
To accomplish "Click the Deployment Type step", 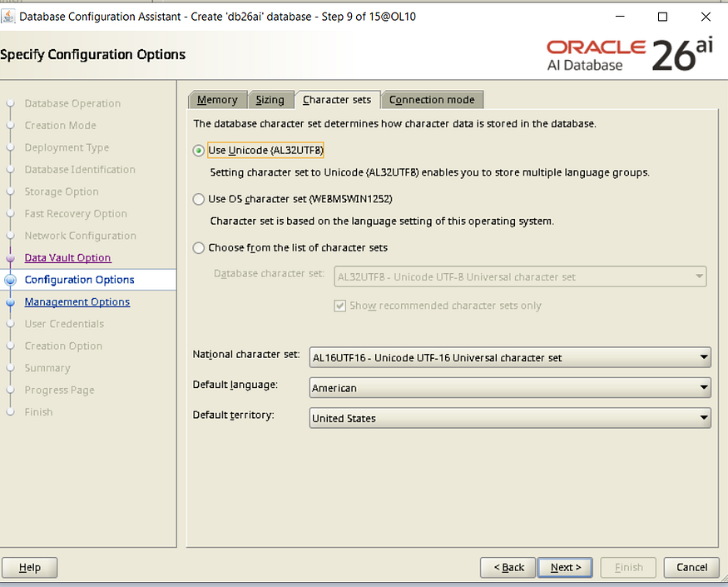I will pos(67,148).
